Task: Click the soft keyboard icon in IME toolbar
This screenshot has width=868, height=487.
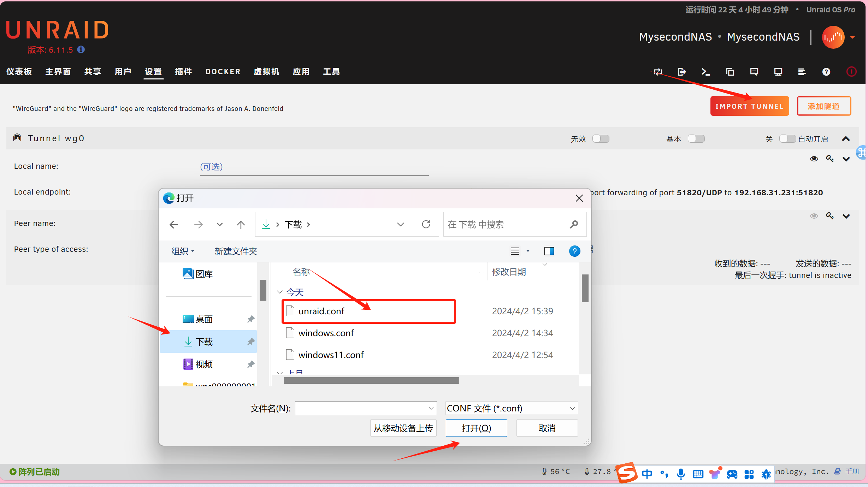Action: 698,474
